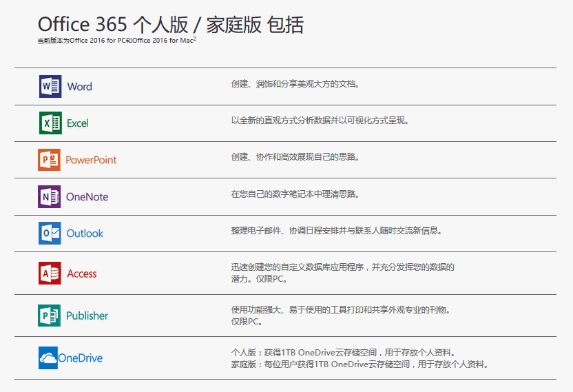Click the Word description '创建、润饰和分享美观大方的文档。'
This screenshot has height=392, width=573.
296,84
